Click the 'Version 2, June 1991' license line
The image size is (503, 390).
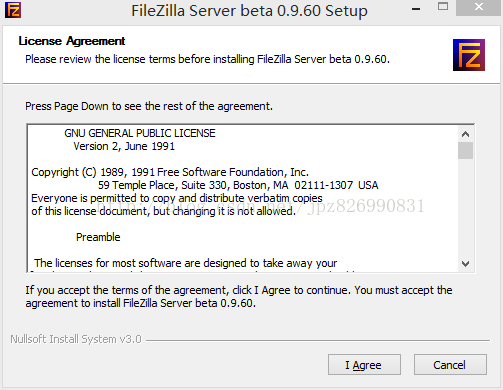124,146
